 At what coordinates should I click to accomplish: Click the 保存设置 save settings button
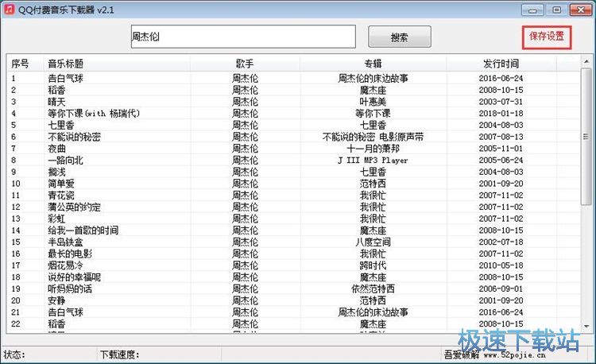[547, 37]
